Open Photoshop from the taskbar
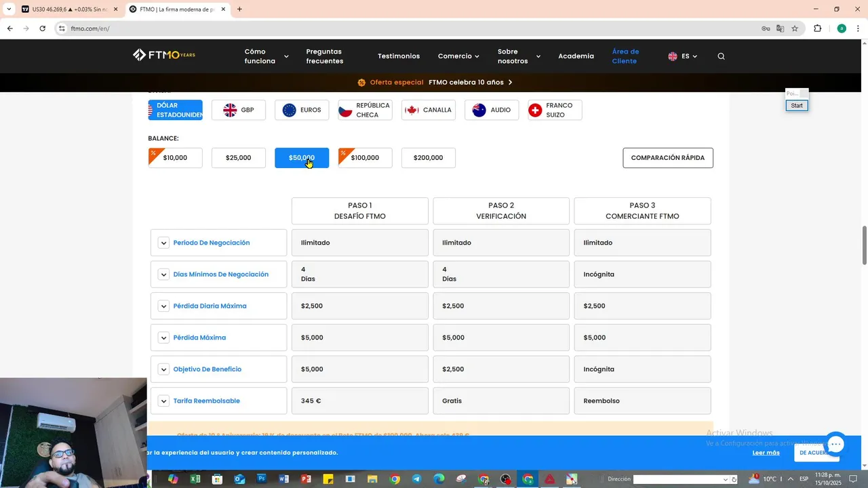Image resolution: width=868 pixels, height=488 pixels. pos(261,479)
